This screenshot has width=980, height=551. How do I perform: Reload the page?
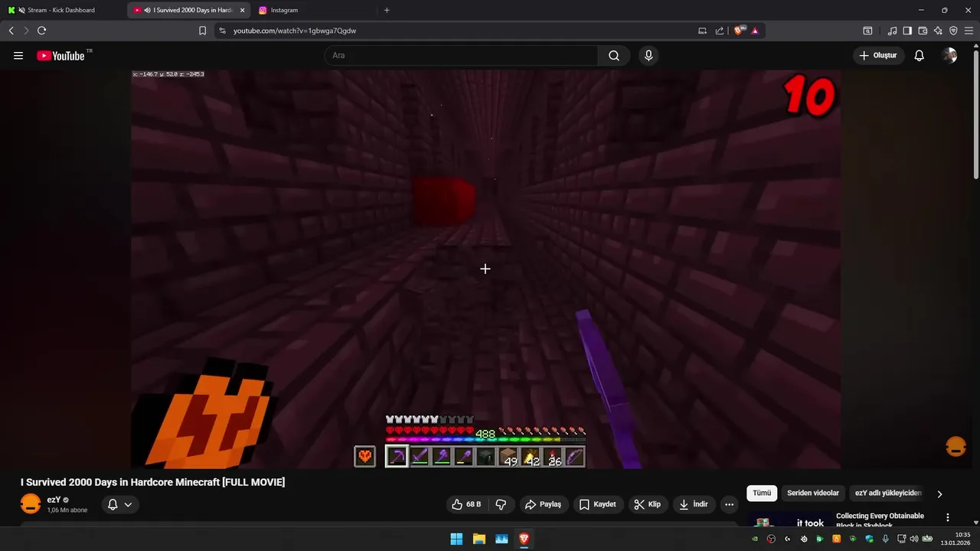click(41, 31)
